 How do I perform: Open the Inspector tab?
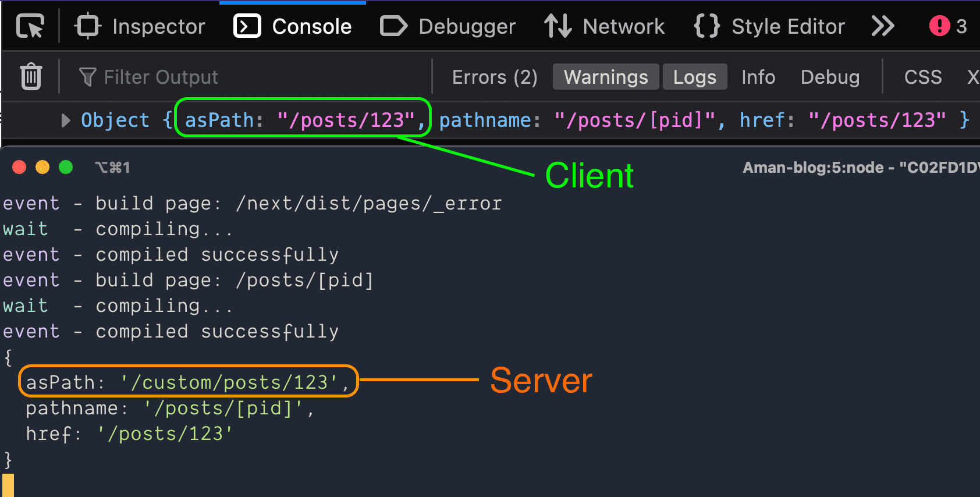click(140, 26)
